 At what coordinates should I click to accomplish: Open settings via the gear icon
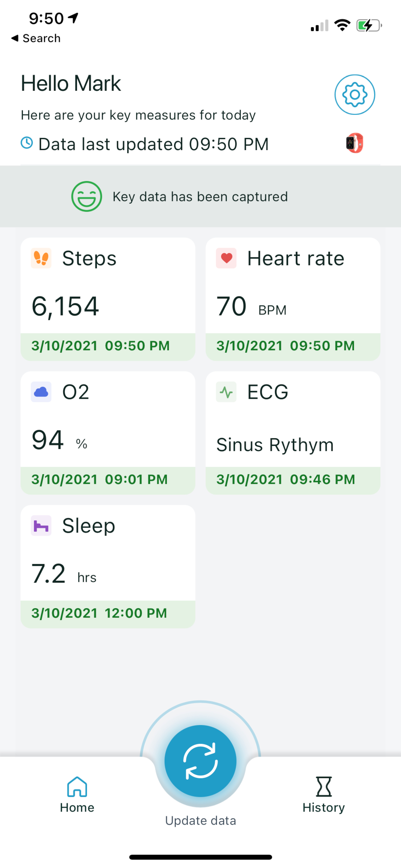[354, 95]
